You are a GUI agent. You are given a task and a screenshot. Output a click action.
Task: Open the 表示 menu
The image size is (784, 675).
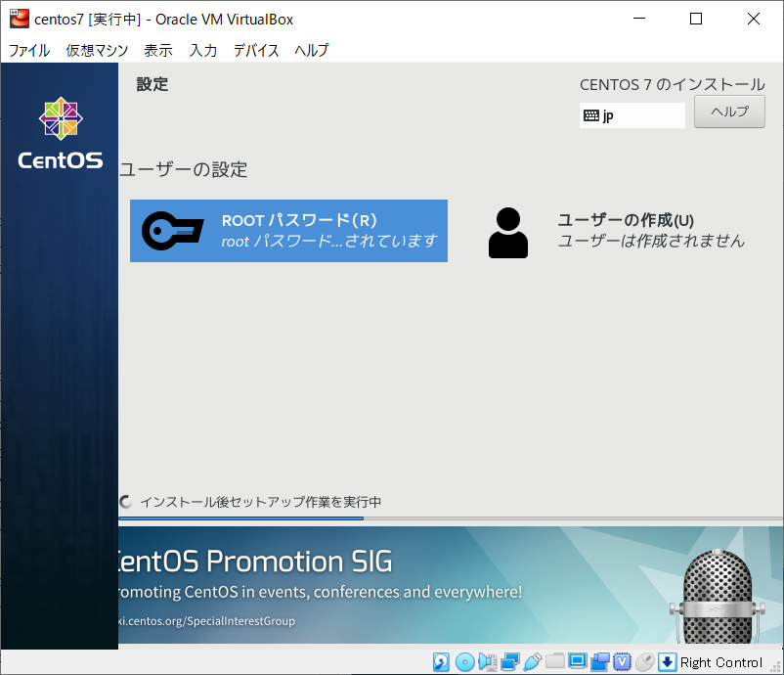coord(157,50)
